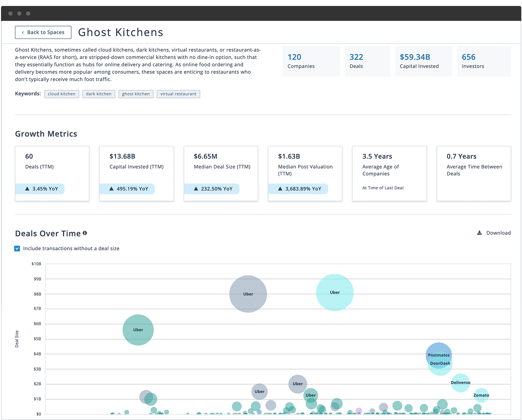This screenshot has height=420, width=522.
Task: Click the 0.7 Years Average Time card
Action: [474, 173]
